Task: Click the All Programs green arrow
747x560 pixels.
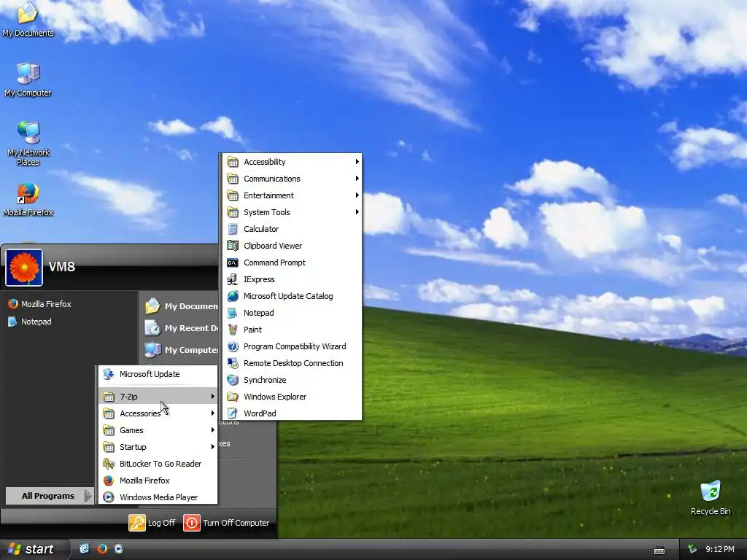Action: tap(88, 496)
